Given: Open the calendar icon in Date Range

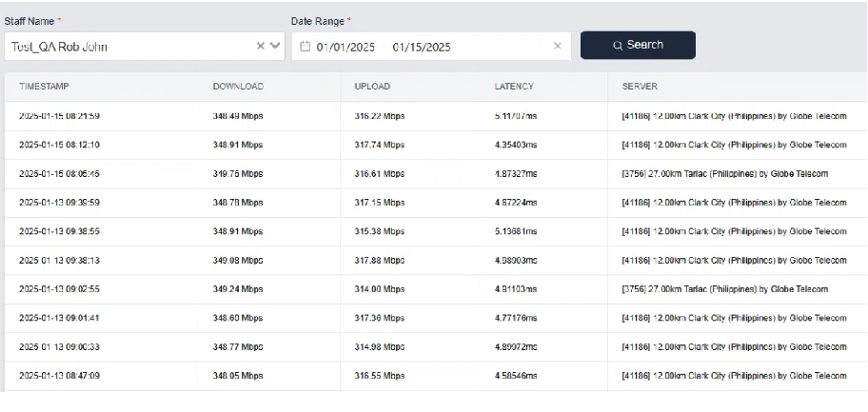Looking at the screenshot, I should click(305, 47).
